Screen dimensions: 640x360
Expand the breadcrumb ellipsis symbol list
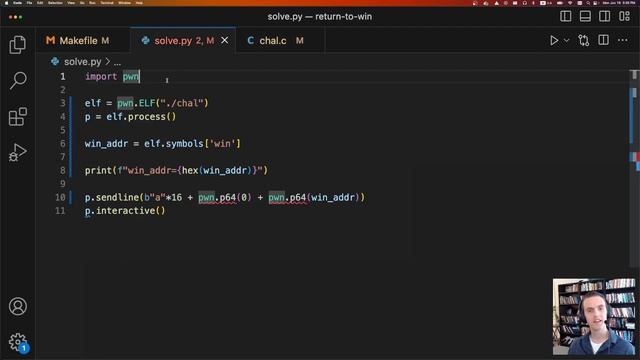tap(117, 62)
